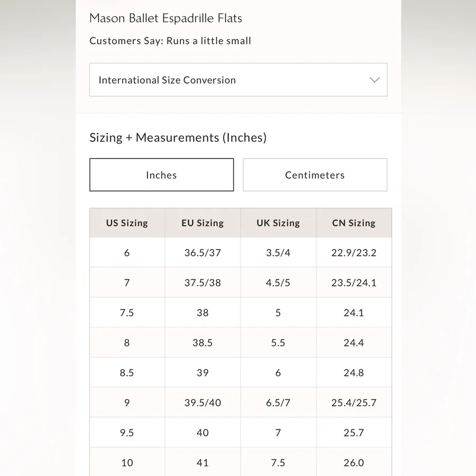Click the EU size 38.5 cell
Viewport: 476px width, 476px height.
tap(203, 343)
